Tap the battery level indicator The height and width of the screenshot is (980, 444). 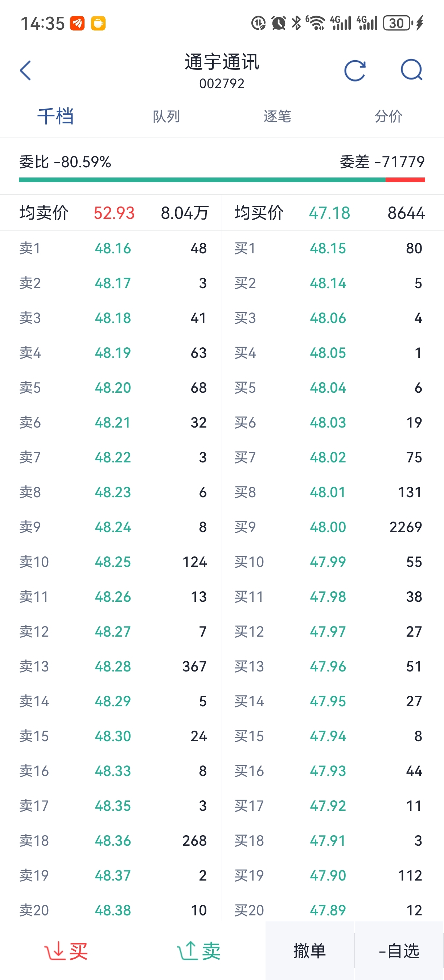[x=398, y=23]
